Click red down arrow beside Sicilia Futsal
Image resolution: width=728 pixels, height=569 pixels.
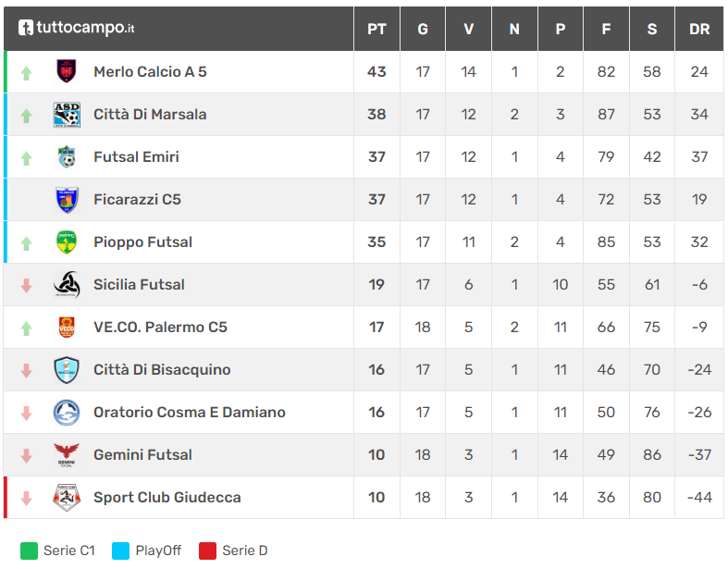(x=26, y=285)
